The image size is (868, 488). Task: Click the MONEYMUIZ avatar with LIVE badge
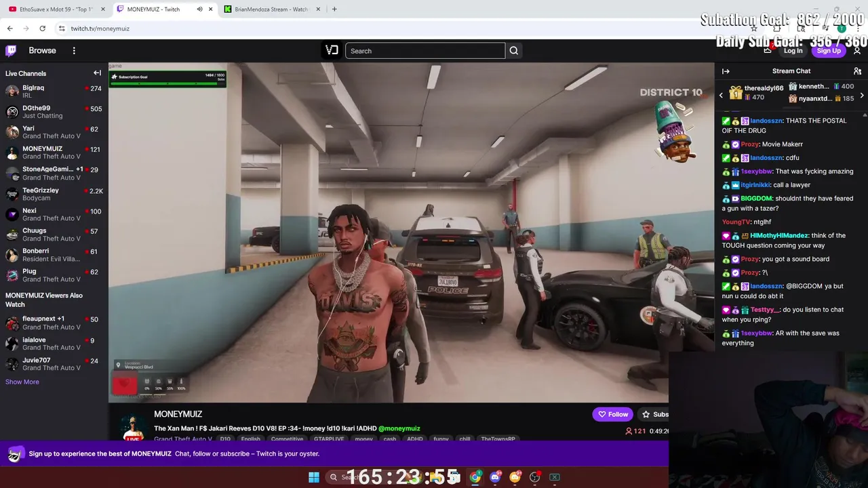click(133, 427)
